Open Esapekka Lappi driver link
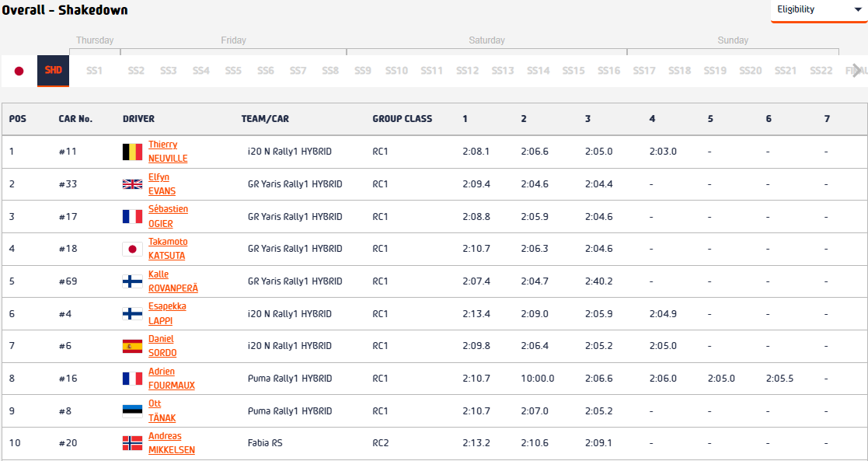The height and width of the screenshot is (461, 868). click(x=167, y=313)
